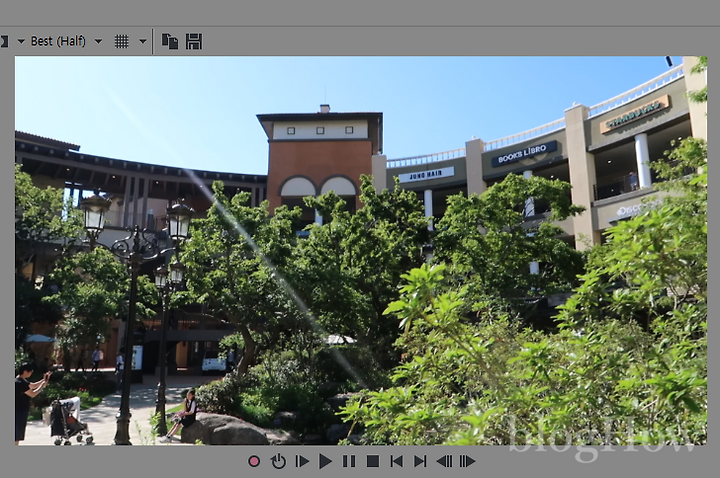720x478 pixels.
Task: Step to the next frame
Action: point(467,461)
